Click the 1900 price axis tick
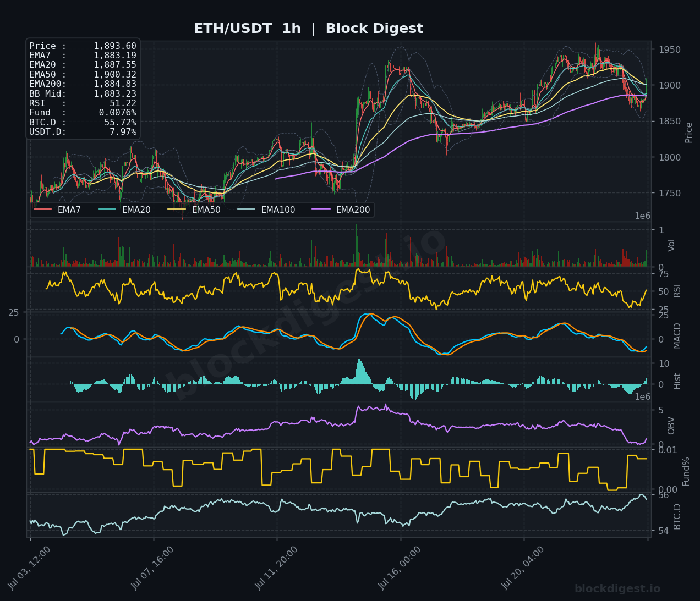 tap(669, 86)
